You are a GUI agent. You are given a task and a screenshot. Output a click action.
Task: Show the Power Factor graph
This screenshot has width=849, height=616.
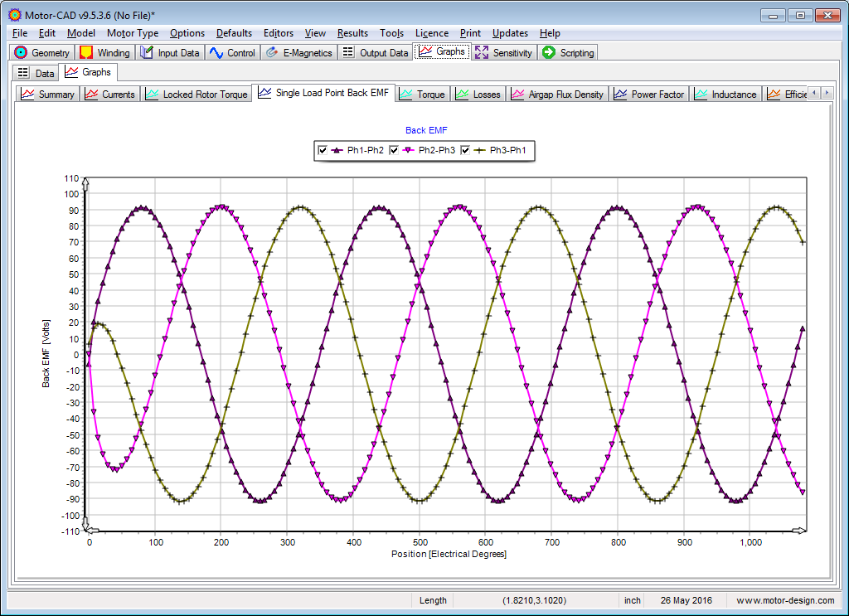(x=649, y=95)
